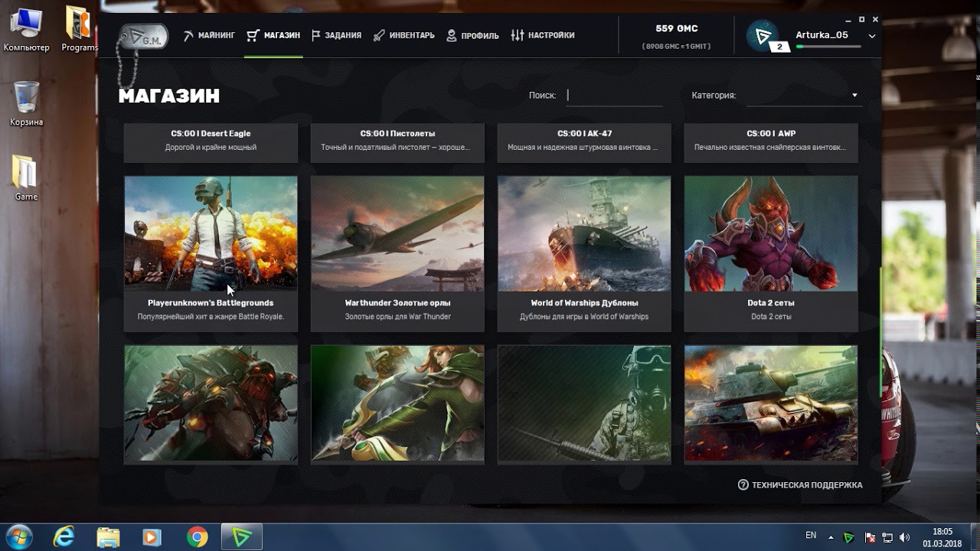The image size is (980, 551).
Task: Open the Компьютер desktop icon
Action: pyautogui.click(x=25, y=30)
